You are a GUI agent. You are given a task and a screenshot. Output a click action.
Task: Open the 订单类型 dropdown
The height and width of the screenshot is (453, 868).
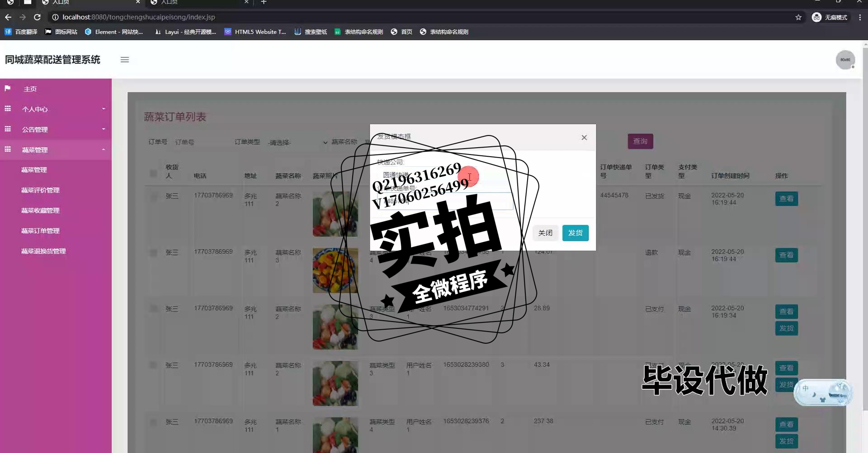(297, 142)
